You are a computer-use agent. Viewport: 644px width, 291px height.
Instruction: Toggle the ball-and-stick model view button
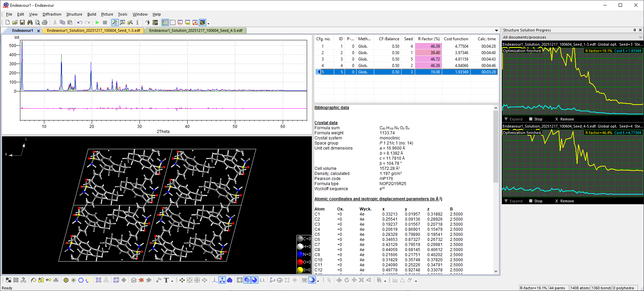click(x=222, y=280)
